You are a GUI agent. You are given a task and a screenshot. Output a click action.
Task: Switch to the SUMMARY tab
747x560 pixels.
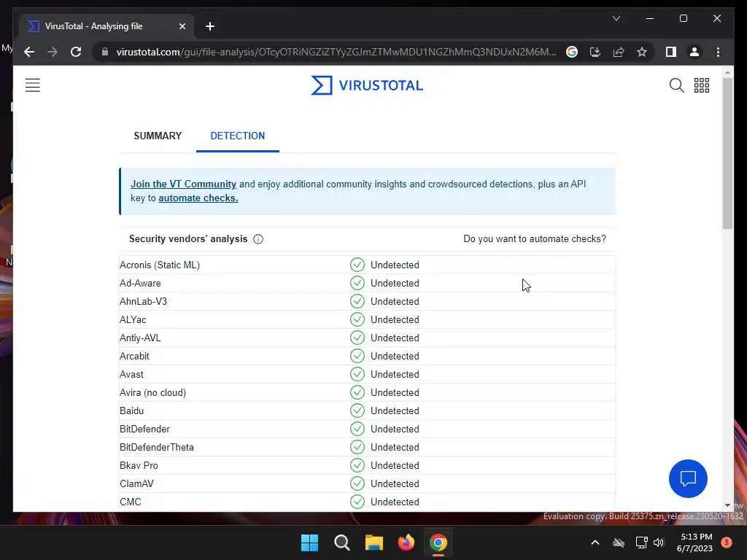[158, 136]
